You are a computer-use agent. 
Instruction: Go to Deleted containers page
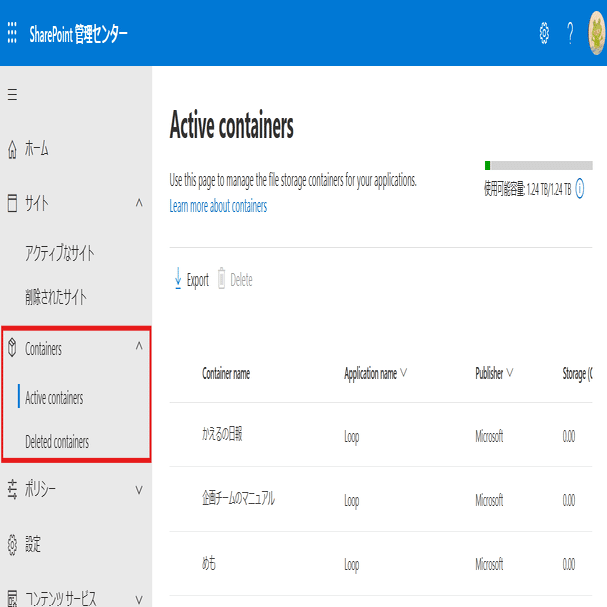57,442
